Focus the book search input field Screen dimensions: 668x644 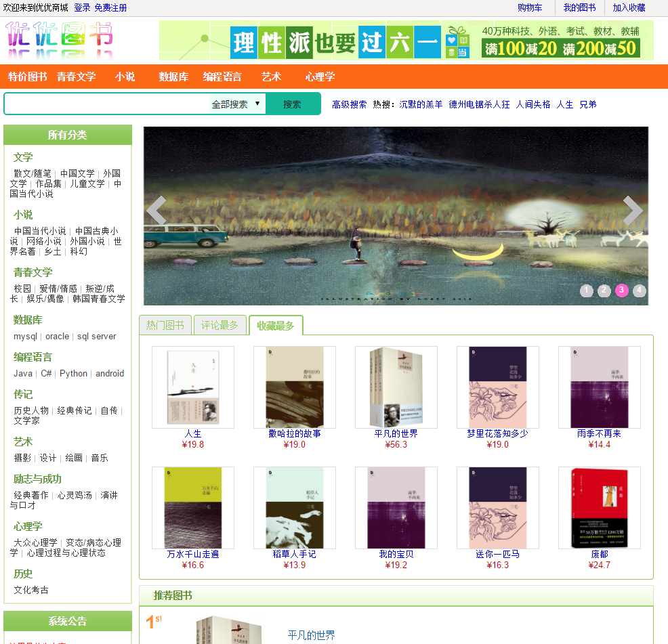pyautogui.click(x=107, y=104)
